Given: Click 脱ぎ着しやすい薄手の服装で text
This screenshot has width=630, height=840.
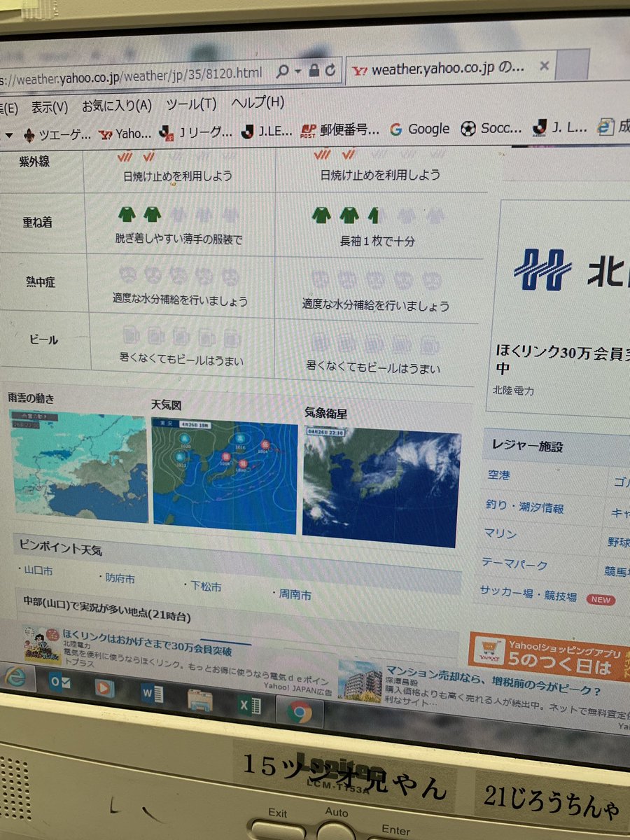Looking at the screenshot, I should pos(178,239).
